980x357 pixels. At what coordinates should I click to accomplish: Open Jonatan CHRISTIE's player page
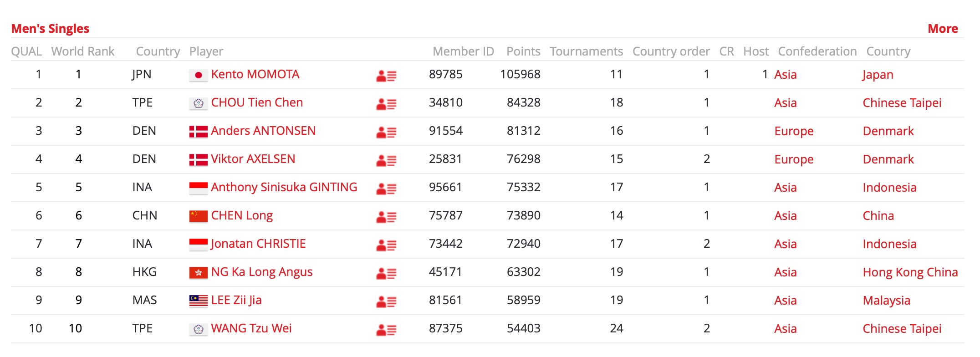pos(258,244)
